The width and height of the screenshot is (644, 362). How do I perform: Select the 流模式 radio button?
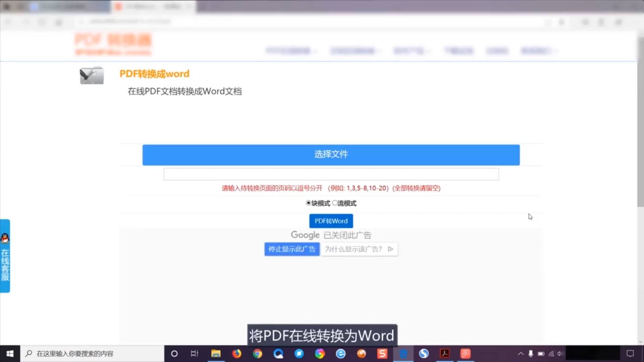coord(335,203)
